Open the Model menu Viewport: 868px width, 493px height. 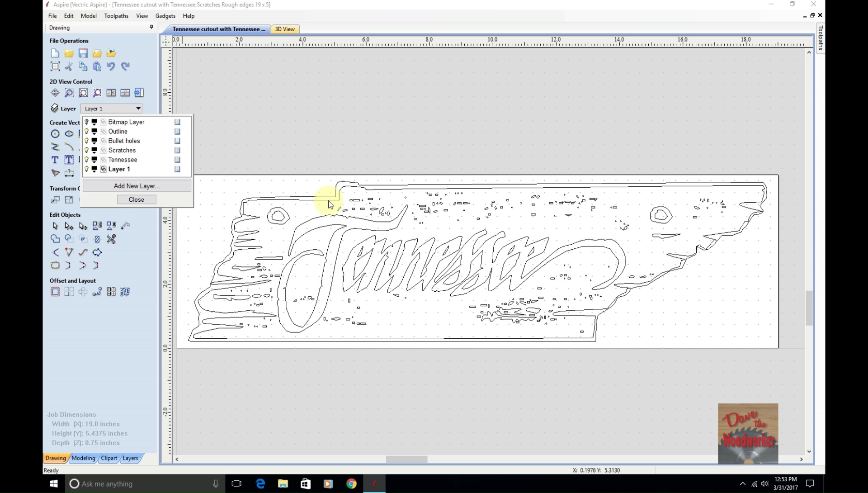coord(89,16)
